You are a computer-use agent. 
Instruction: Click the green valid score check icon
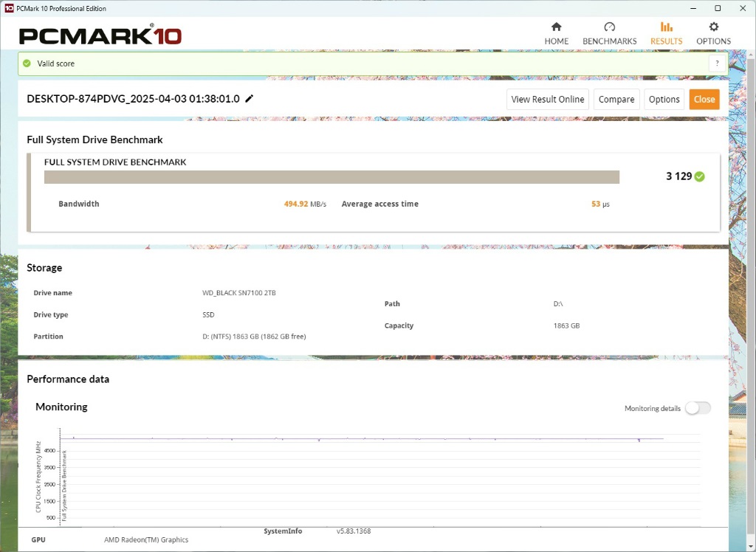[x=27, y=63]
